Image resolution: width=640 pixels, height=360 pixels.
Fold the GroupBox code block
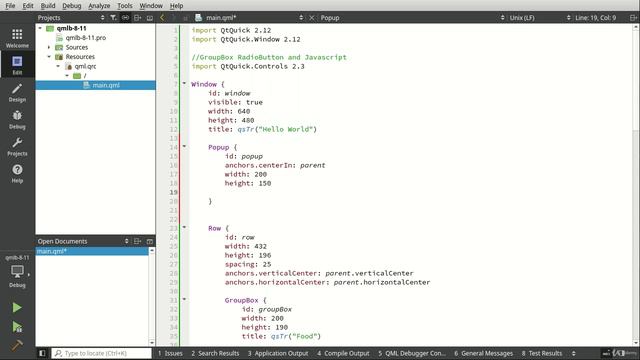pyautogui.click(x=184, y=300)
